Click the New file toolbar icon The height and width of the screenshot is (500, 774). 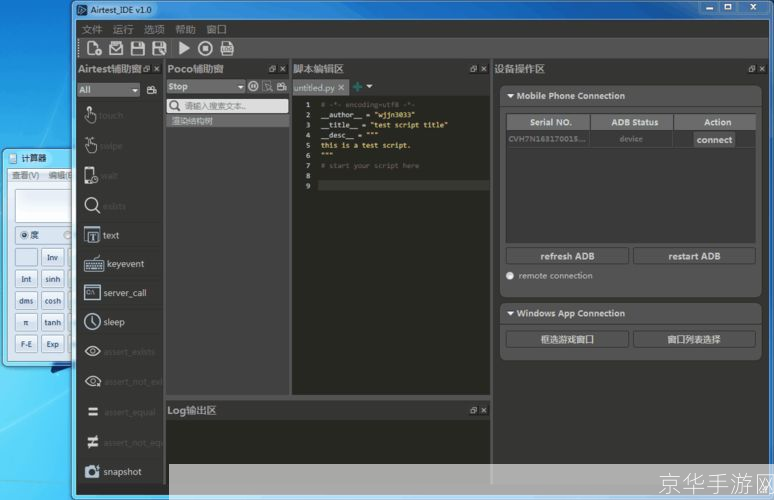(94, 48)
